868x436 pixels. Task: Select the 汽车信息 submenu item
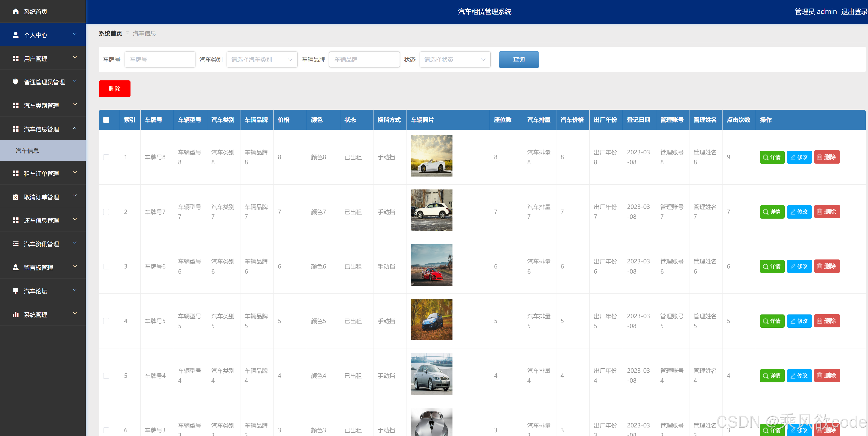coord(27,151)
